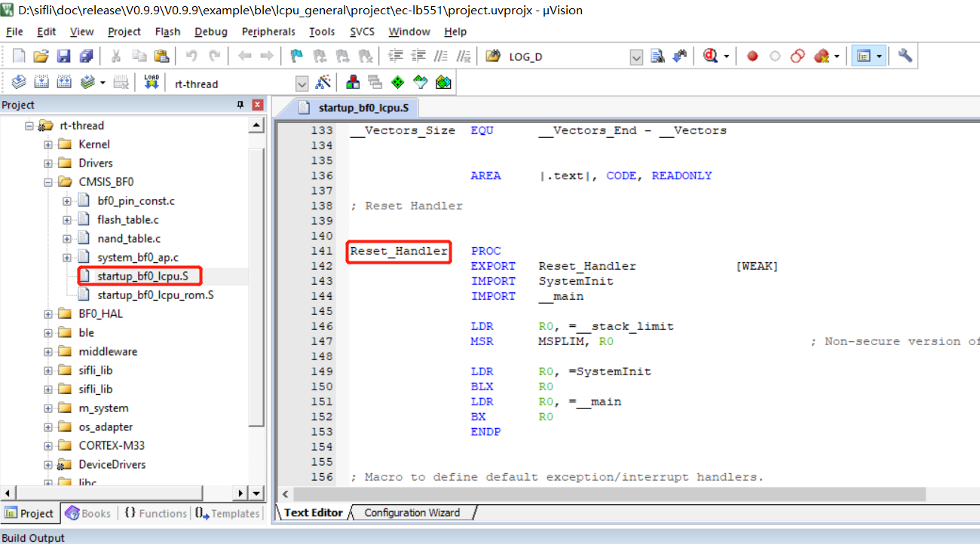Switch to the Templates panel tab
The height and width of the screenshot is (544, 980).
point(226,513)
